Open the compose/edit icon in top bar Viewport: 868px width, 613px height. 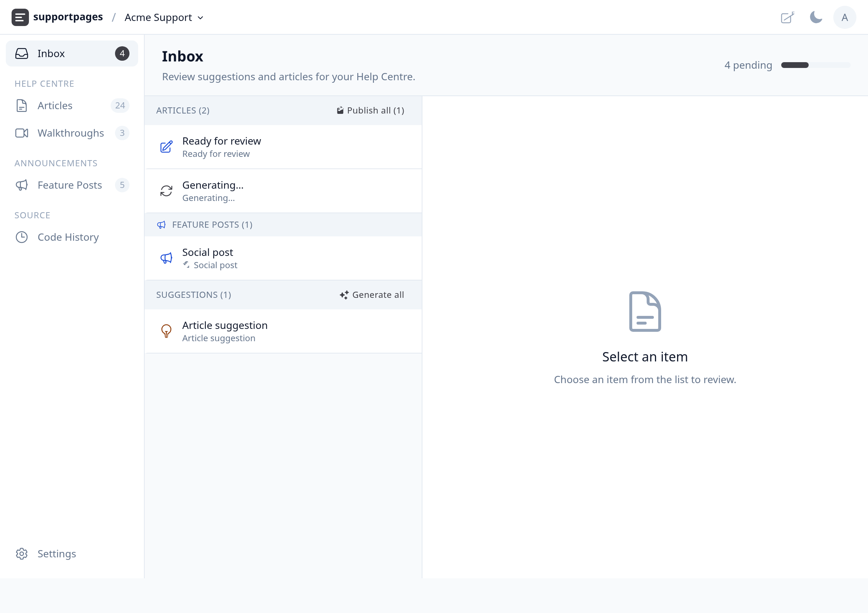(x=787, y=17)
